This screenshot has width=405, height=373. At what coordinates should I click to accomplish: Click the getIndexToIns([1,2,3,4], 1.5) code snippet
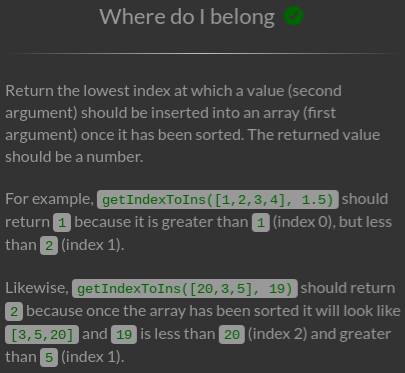point(218,200)
